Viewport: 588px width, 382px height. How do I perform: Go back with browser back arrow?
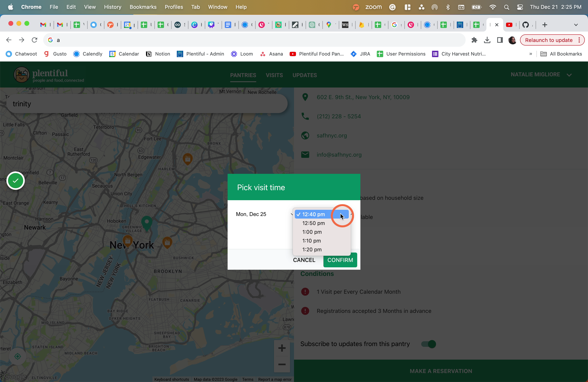pos(9,40)
